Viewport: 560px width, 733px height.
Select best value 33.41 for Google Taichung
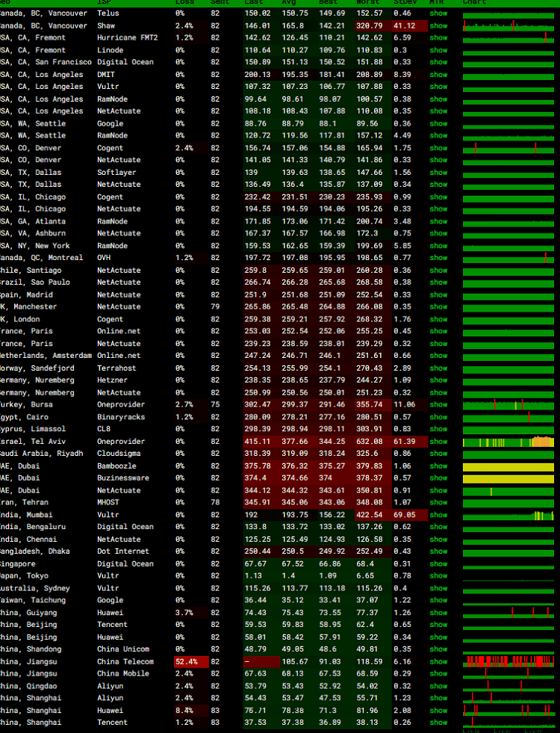(x=330, y=600)
